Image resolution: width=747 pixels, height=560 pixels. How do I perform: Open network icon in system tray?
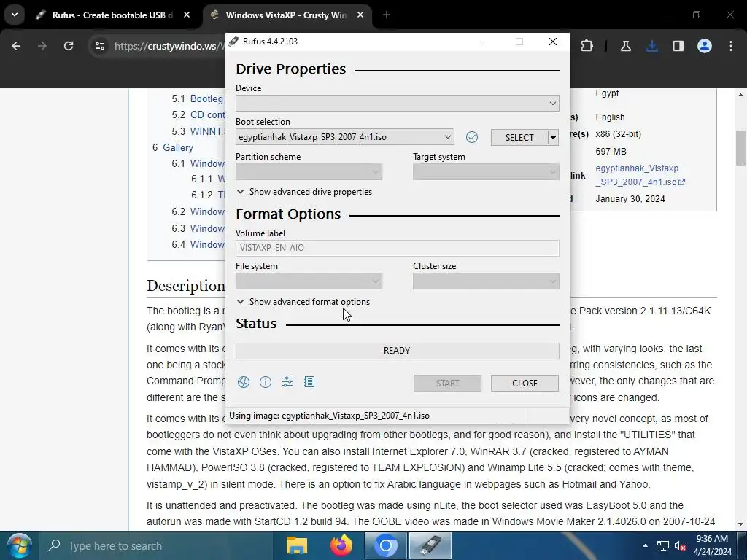(x=662, y=545)
